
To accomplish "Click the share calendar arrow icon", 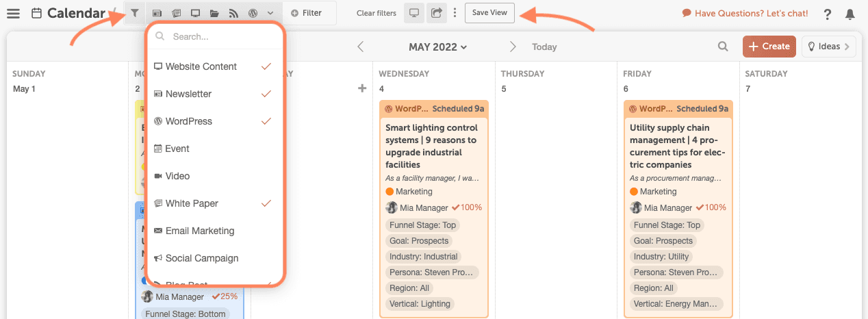I will [435, 12].
